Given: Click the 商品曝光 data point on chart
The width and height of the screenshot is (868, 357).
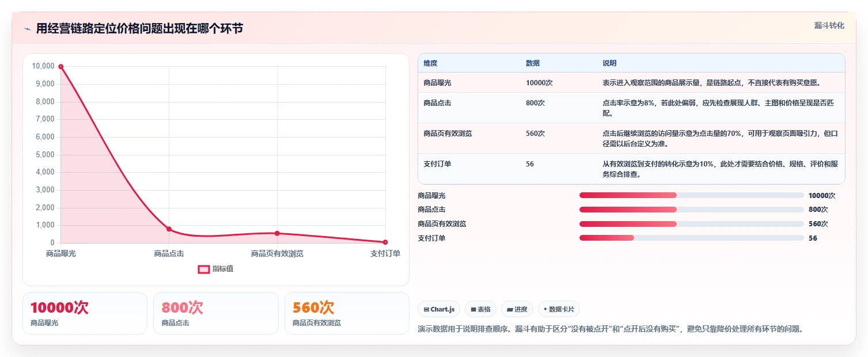Looking at the screenshot, I should coord(60,67).
